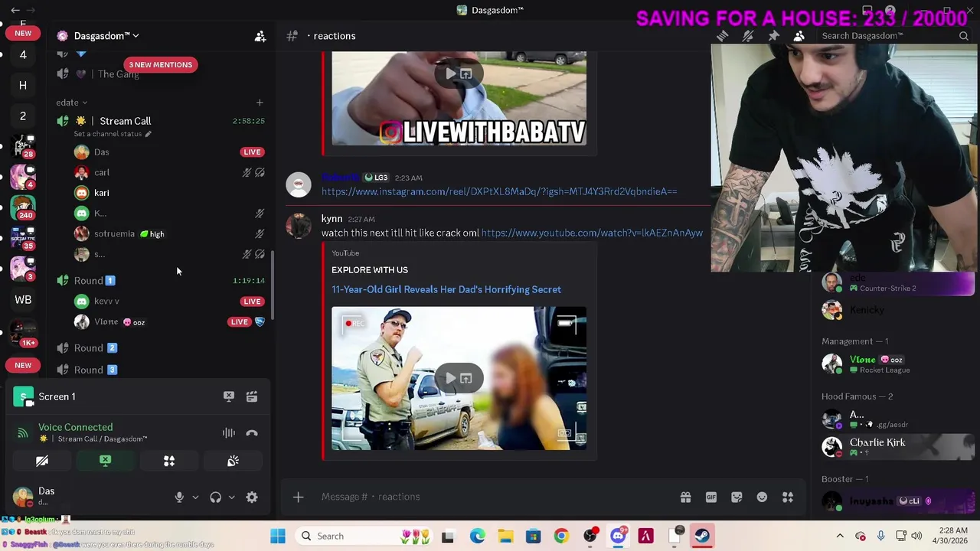
Task: Select the WB server in sidebar
Action: click(23, 300)
